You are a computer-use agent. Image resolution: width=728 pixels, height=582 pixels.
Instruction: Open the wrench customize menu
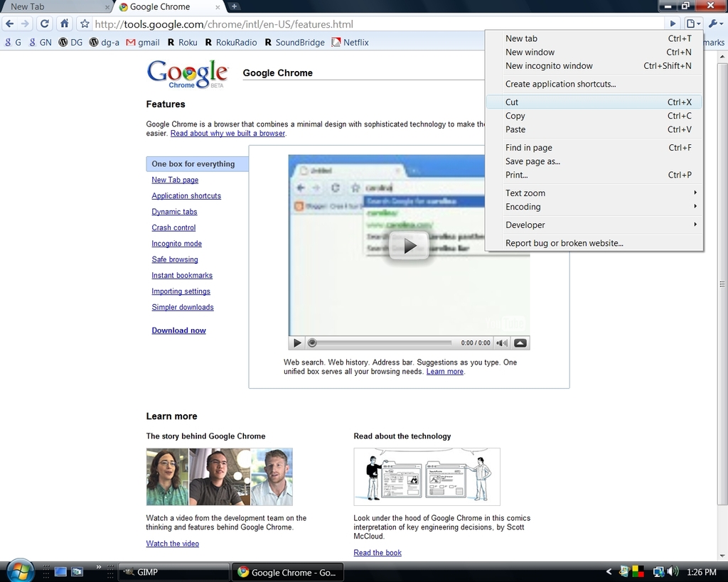tap(715, 23)
